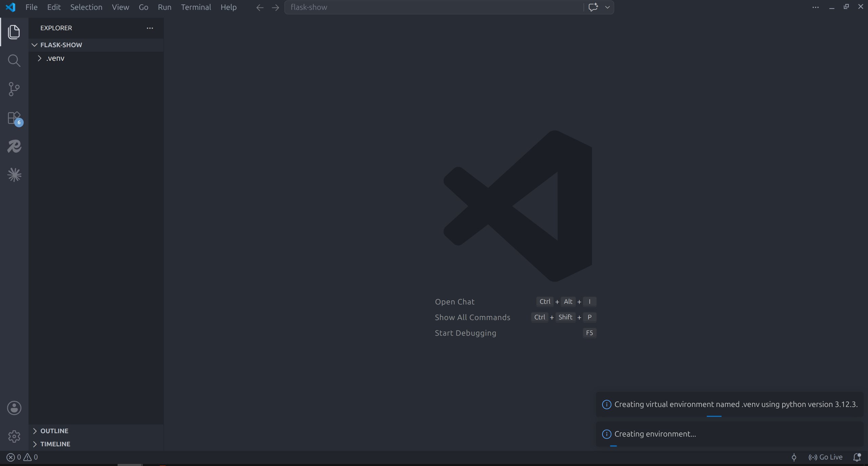Image resolution: width=868 pixels, height=466 pixels.
Task: Expand the .venv folder
Action: 96,58
